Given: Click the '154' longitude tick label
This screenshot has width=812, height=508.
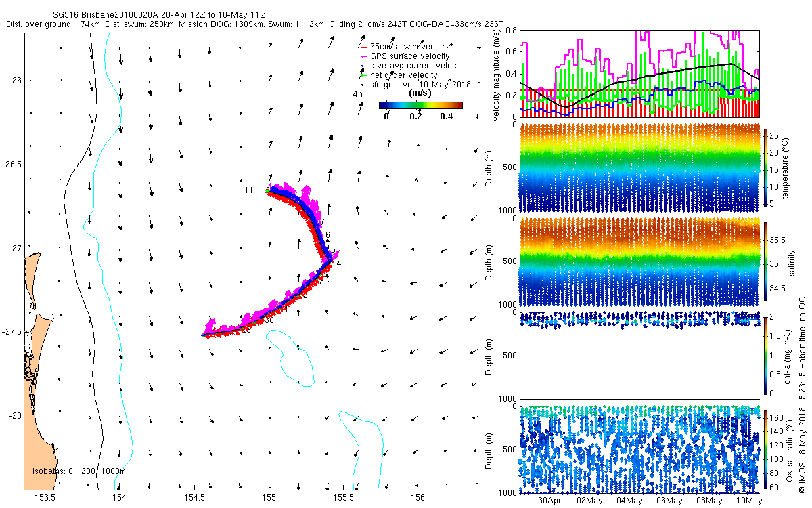Looking at the screenshot, I should point(118,498).
